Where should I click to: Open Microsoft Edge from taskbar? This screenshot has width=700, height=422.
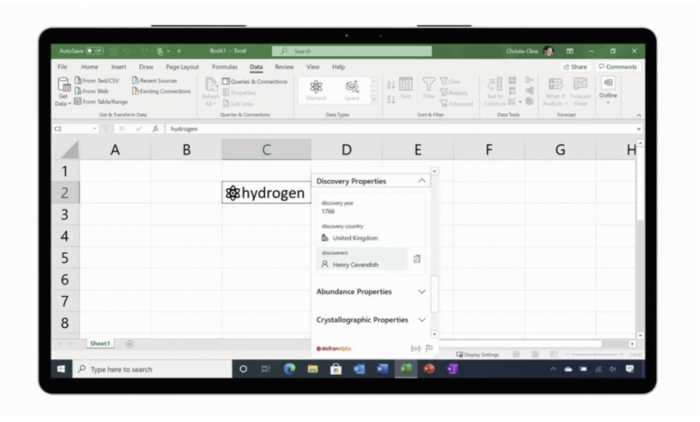click(x=289, y=369)
